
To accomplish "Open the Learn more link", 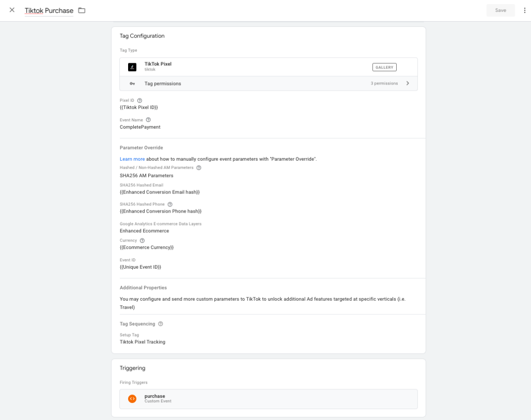I will coord(132,159).
